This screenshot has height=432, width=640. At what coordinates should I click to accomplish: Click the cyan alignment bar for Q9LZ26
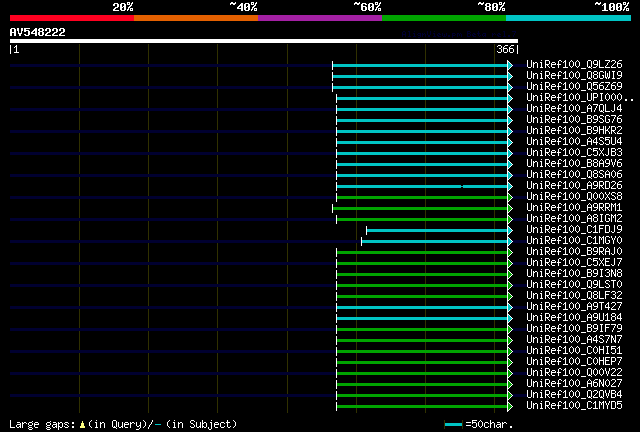(420, 65)
